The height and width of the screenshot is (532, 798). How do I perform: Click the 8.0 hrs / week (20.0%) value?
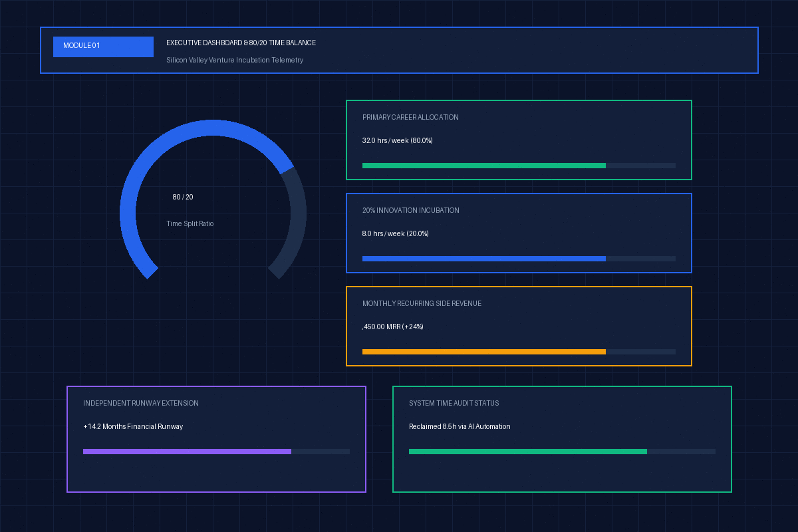tap(396, 233)
